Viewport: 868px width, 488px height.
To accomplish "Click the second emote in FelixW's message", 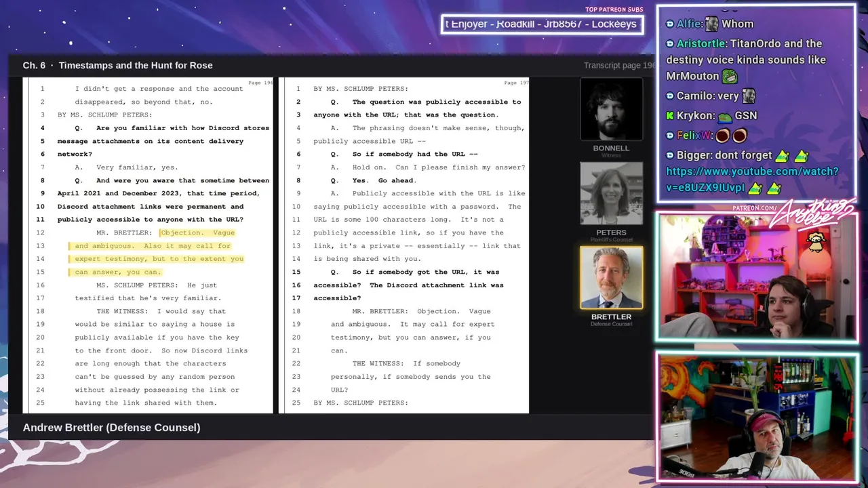I will tap(739, 136).
